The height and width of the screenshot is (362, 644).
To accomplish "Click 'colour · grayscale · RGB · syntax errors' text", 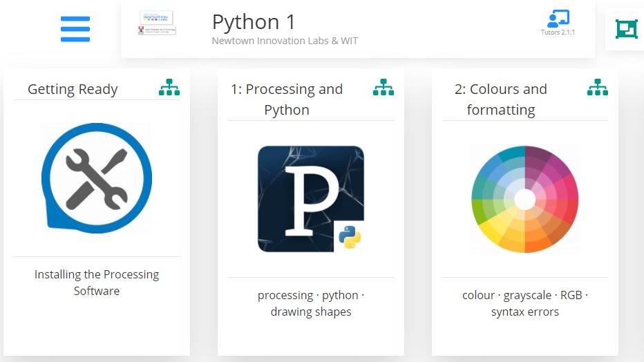I will click(x=525, y=303).
